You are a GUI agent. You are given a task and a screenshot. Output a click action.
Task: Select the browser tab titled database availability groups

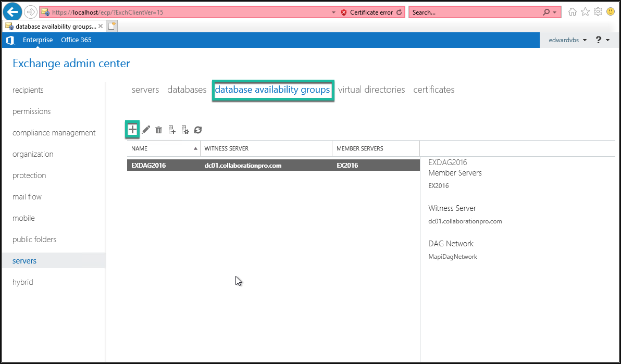[55, 26]
